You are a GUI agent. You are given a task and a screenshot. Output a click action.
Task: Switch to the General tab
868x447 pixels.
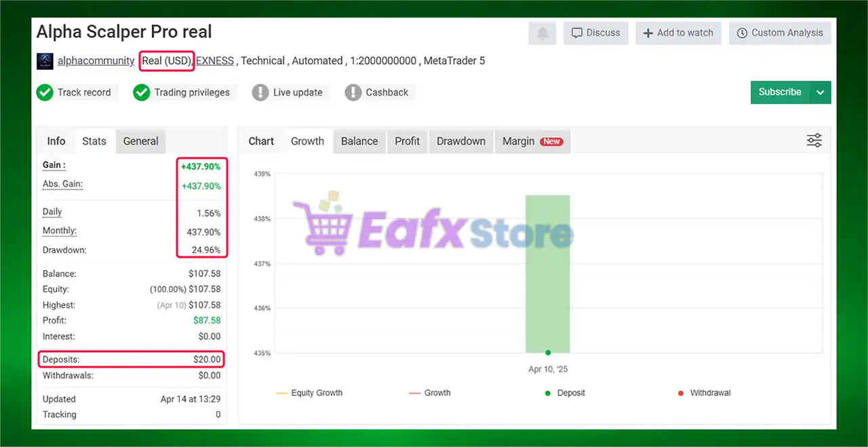[140, 141]
